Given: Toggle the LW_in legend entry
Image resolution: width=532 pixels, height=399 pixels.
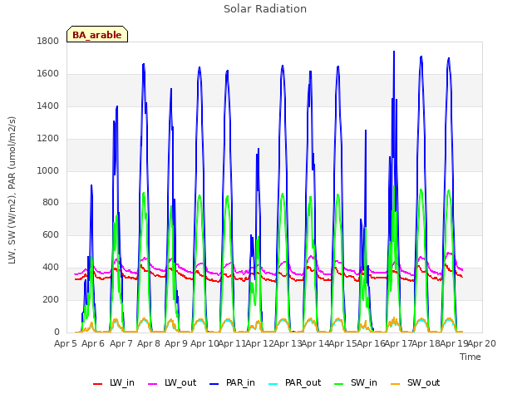Looking at the screenshot, I should (x=114, y=383).
